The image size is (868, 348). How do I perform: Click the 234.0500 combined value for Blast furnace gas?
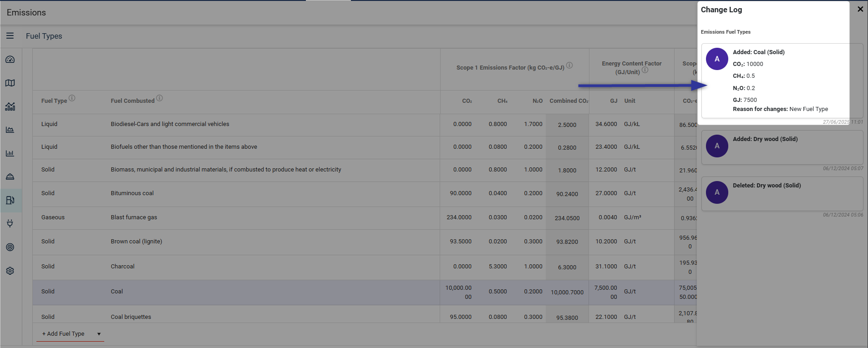click(567, 218)
